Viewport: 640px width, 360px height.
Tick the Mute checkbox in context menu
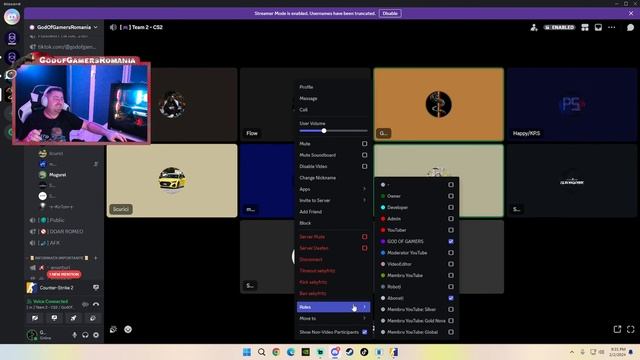click(x=364, y=144)
